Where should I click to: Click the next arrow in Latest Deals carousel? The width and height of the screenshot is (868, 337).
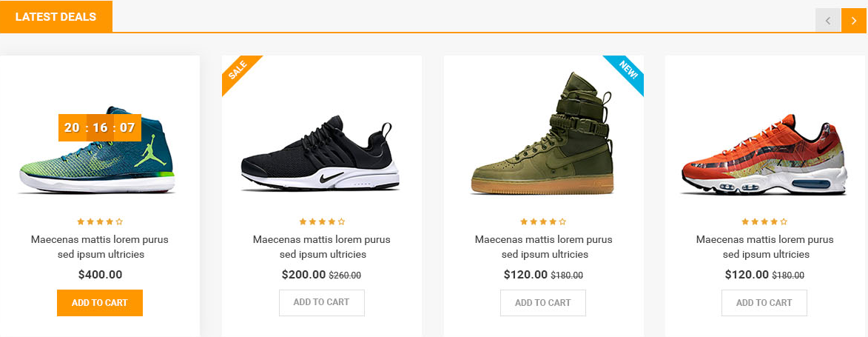coord(853,20)
